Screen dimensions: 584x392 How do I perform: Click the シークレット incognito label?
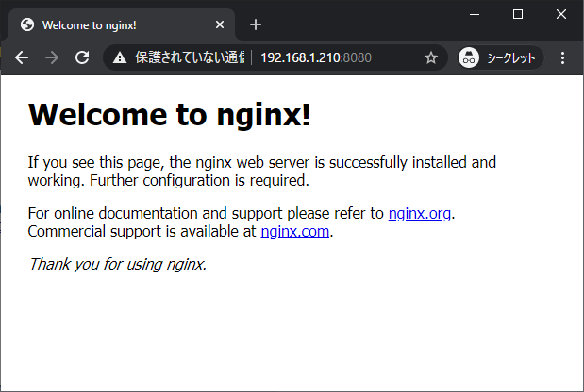(511, 58)
